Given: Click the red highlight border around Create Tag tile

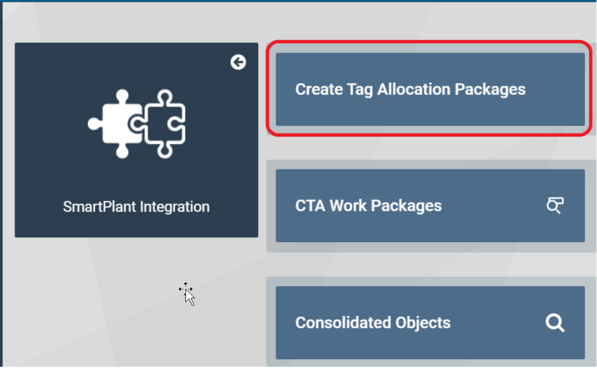Looking at the screenshot, I should coord(429,42).
